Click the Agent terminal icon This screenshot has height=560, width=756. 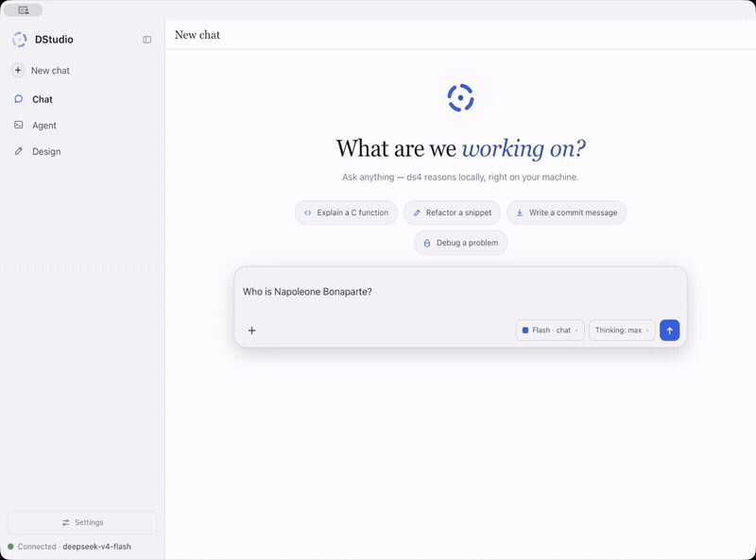click(18, 125)
